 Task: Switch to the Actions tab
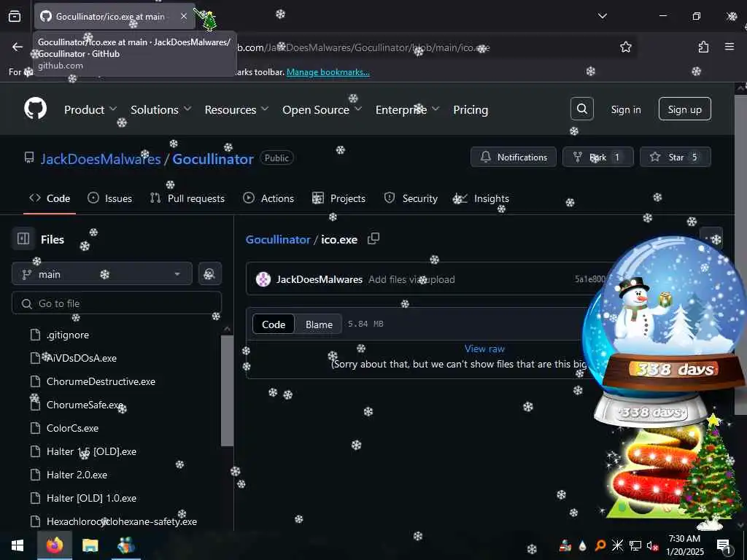[x=268, y=198]
